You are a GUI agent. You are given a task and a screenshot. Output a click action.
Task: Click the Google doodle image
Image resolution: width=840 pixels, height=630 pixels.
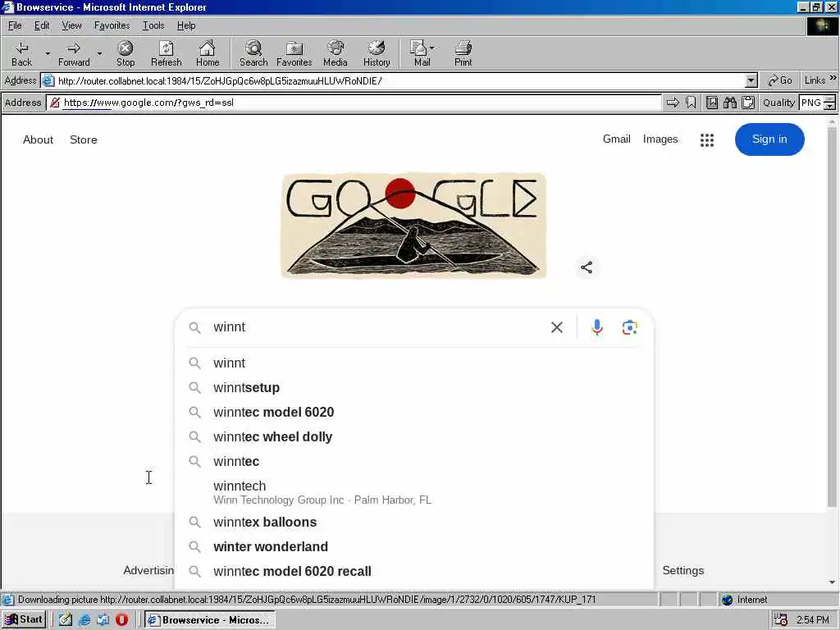click(x=413, y=226)
